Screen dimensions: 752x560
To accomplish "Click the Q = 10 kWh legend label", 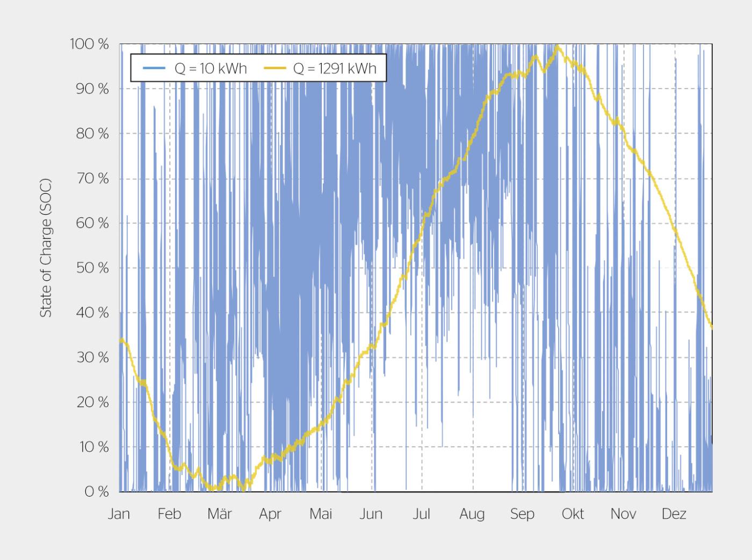I will tap(211, 68).
